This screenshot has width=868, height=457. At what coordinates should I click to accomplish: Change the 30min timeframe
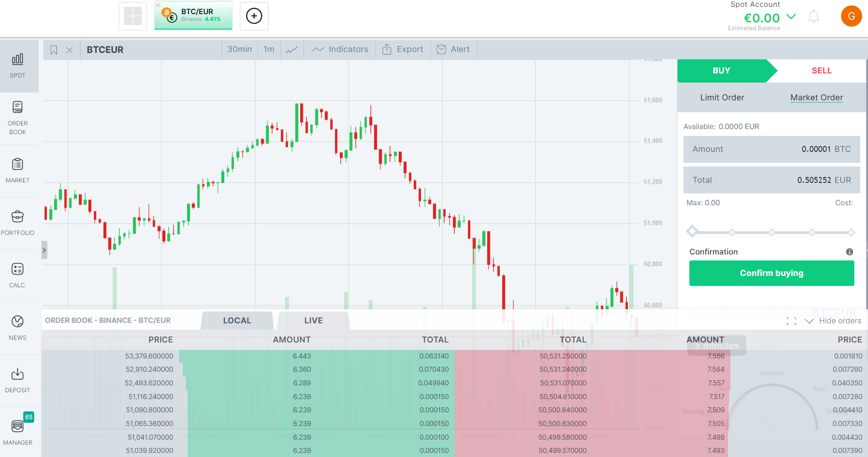tap(240, 49)
